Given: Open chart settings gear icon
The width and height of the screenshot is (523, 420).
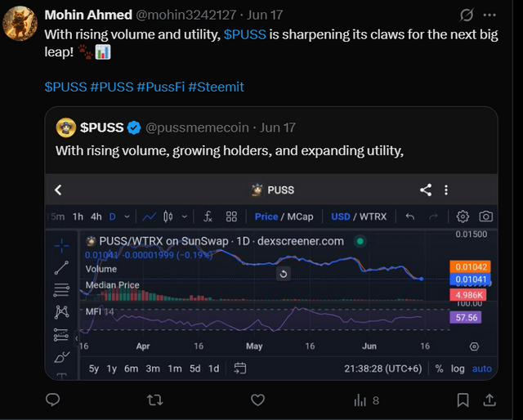Looking at the screenshot, I should [x=463, y=217].
